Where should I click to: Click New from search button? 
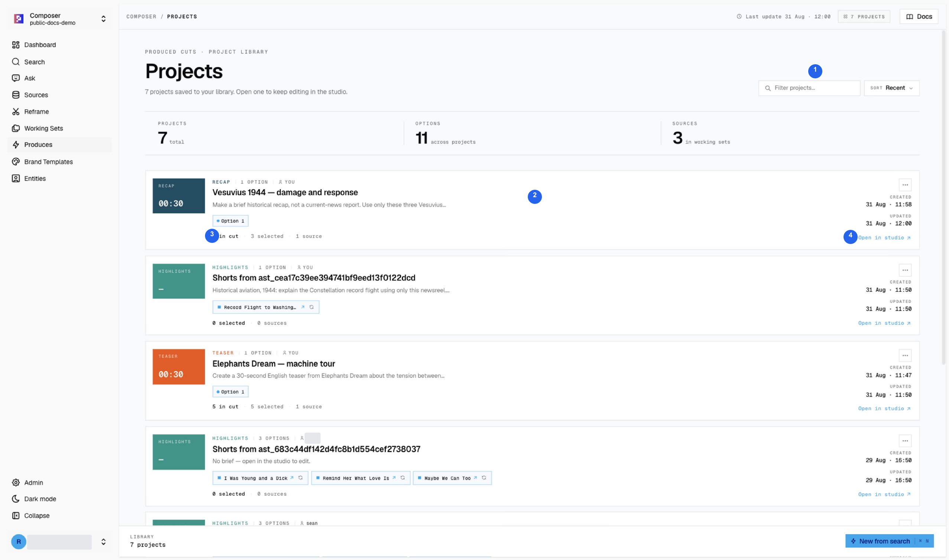[x=889, y=541]
